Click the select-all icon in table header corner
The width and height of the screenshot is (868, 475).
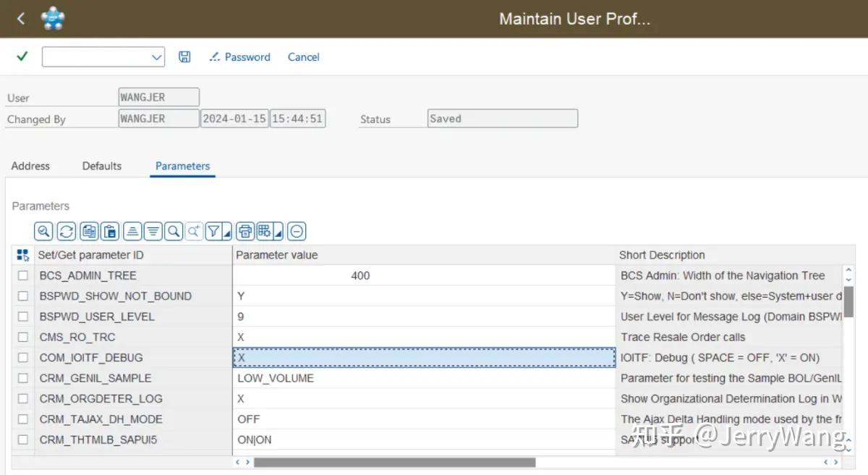click(x=22, y=255)
